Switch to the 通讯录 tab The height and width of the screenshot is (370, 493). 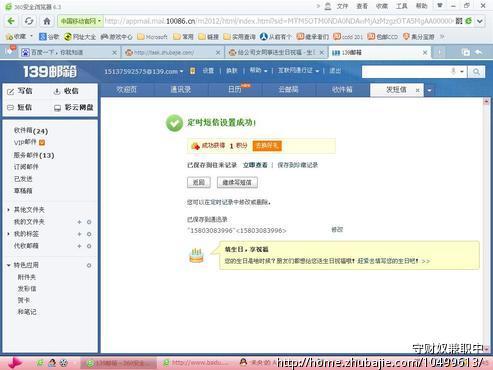point(181,90)
